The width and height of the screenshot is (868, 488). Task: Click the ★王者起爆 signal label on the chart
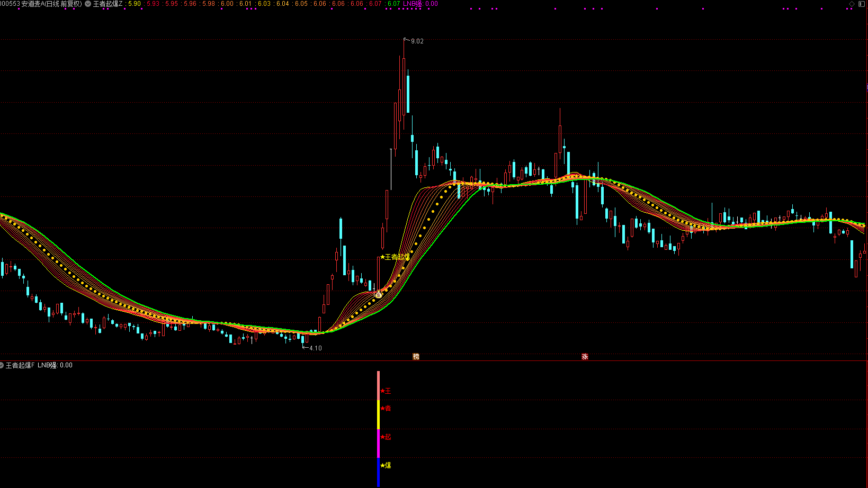(x=395, y=257)
